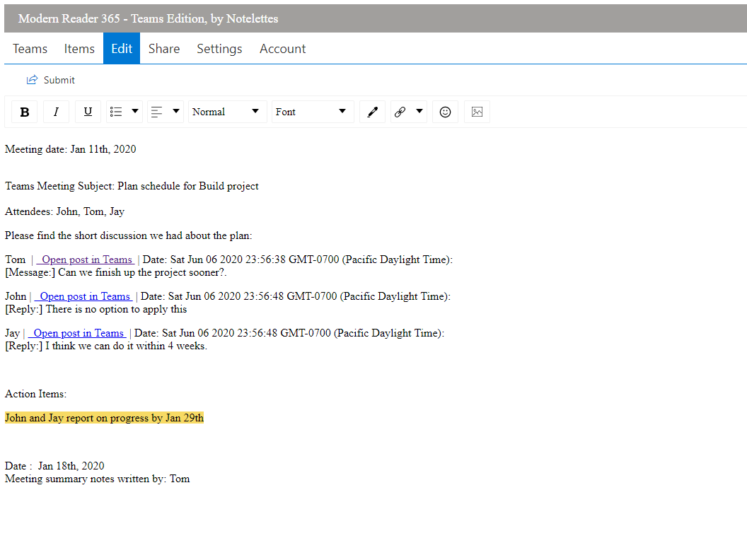Open the emoji picker
The width and height of the screenshot is (747, 560).
tap(445, 112)
